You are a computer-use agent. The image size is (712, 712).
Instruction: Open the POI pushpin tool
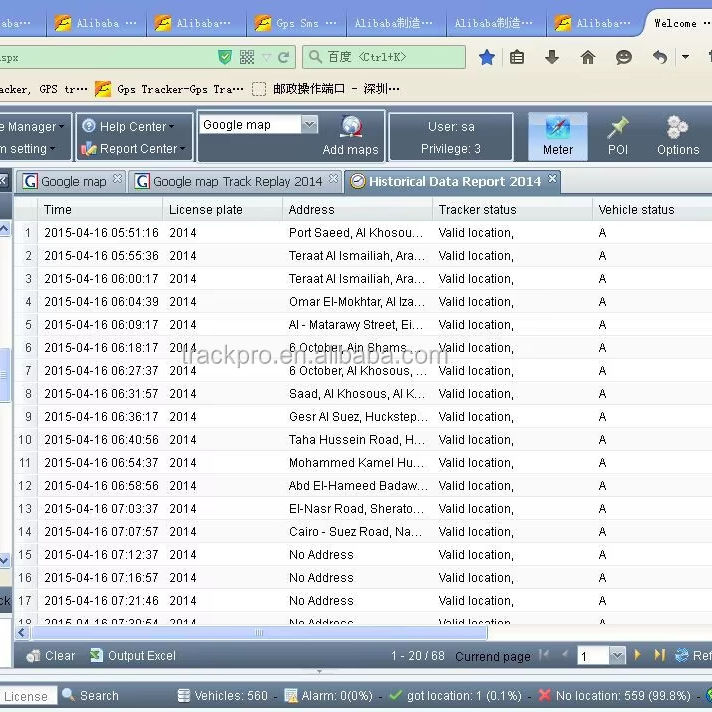click(x=617, y=129)
